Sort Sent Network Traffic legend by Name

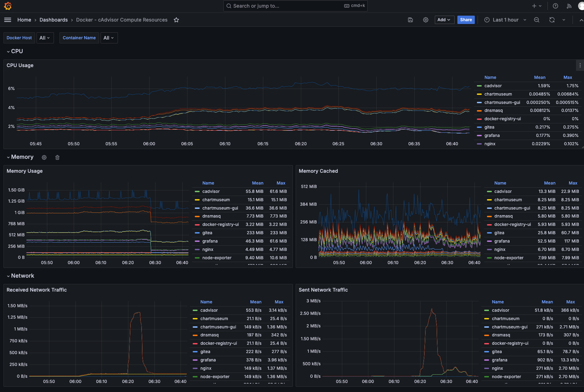pos(498,302)
